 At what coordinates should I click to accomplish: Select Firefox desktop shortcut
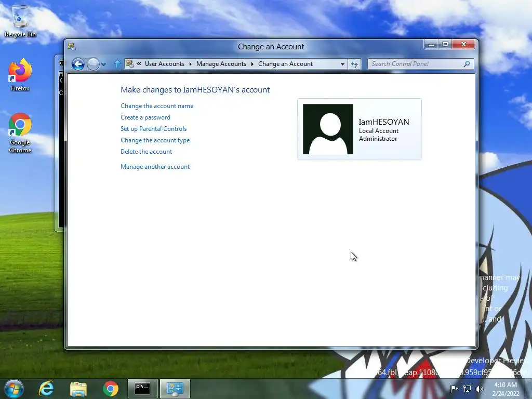tap(20, 75)
